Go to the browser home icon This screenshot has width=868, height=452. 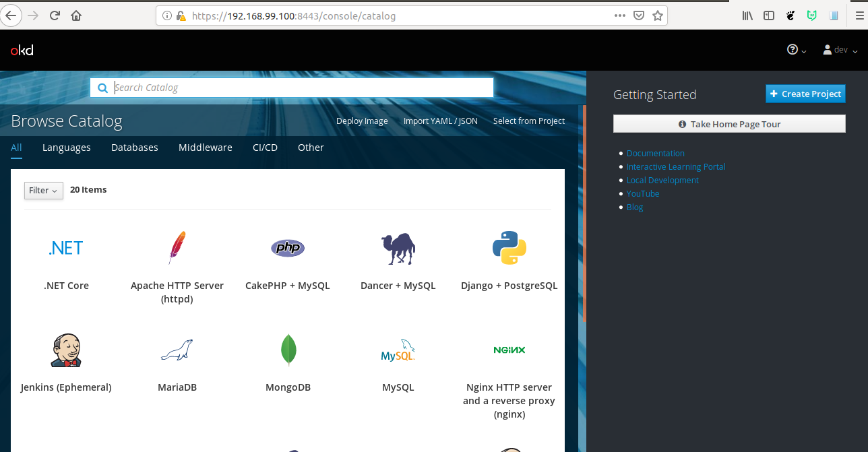[x=76, y=15]
